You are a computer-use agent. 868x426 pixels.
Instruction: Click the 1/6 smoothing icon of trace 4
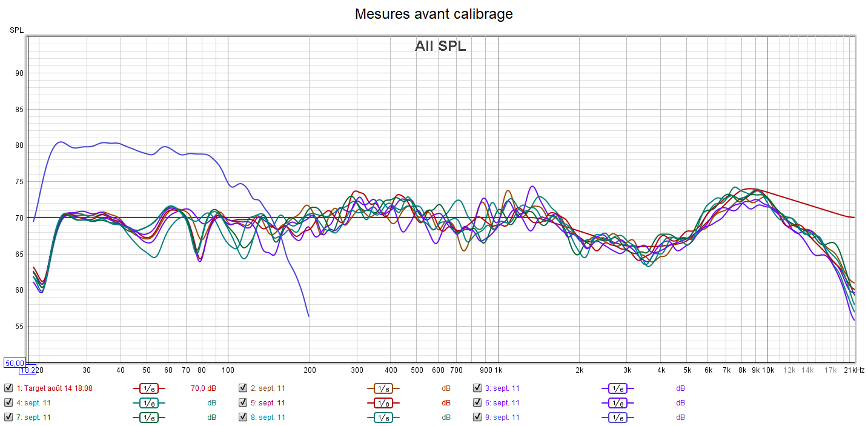coord(148,403)
